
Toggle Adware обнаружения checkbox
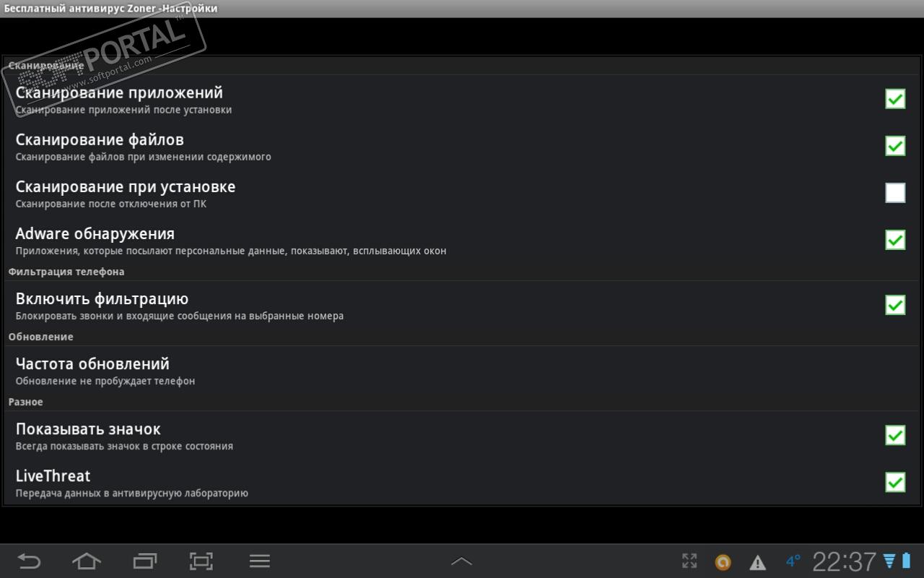tap(895, 240)
